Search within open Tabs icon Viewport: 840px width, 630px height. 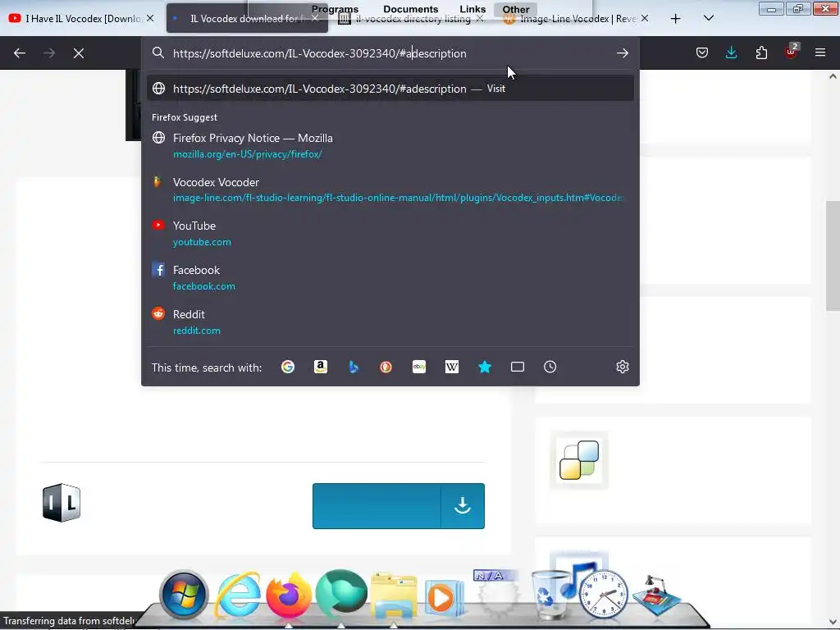(517, 367)
